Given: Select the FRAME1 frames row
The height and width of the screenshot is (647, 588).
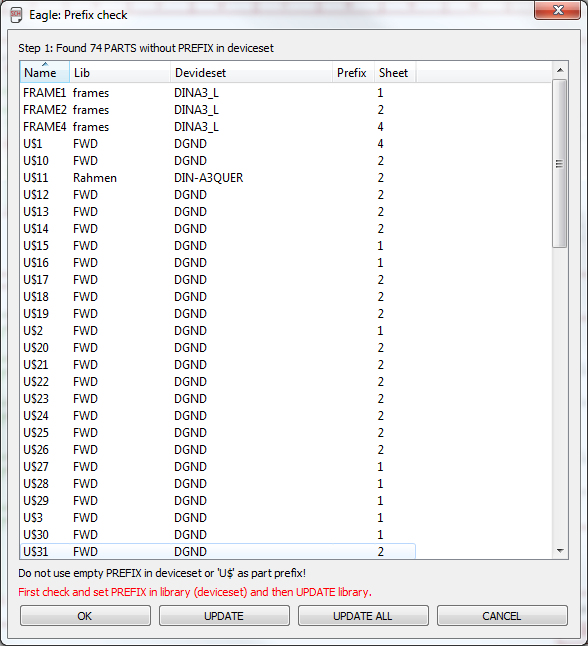Looking at the screenshot, I should pyautogui.click(x=218, y=93).
